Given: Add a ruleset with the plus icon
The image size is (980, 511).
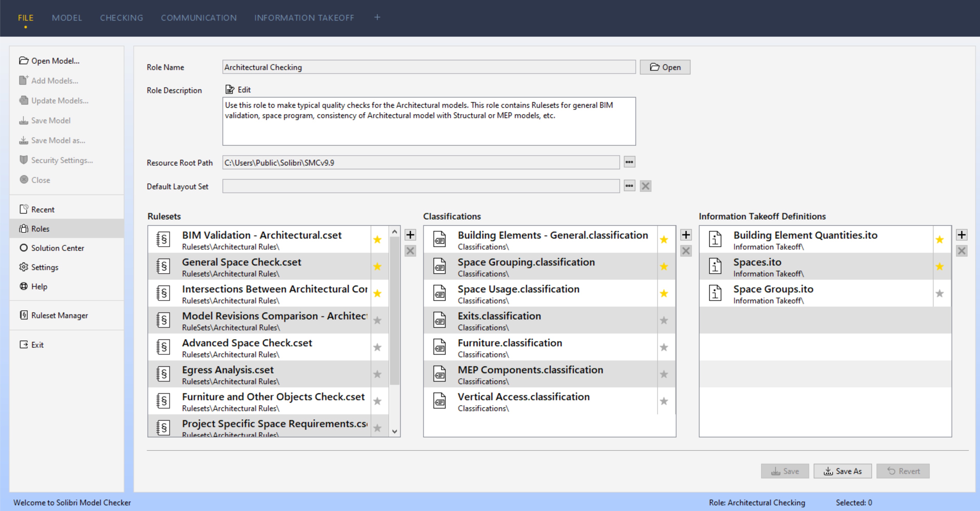Looking at the screenshot, I should pos(410,235).
